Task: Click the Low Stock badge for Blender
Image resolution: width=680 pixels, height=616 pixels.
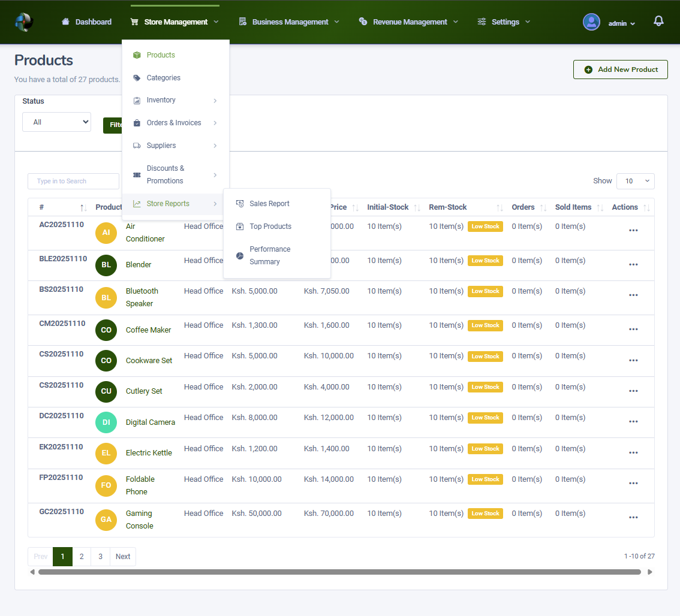Action: pos(485,260)
